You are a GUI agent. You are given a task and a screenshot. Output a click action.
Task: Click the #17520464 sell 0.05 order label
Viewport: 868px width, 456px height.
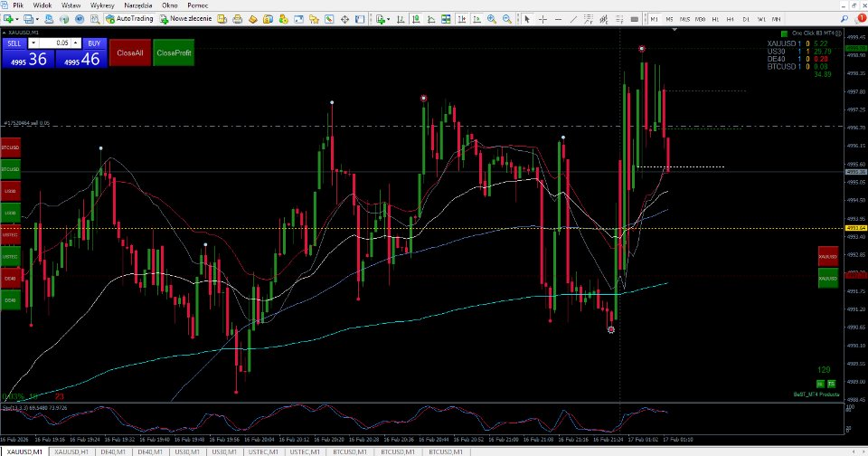[x=26, y=123]
